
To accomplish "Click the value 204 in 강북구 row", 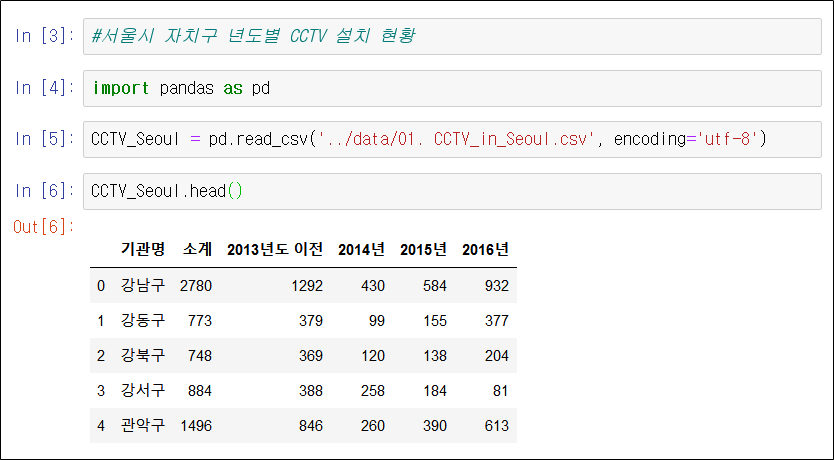I will [497, 356].
